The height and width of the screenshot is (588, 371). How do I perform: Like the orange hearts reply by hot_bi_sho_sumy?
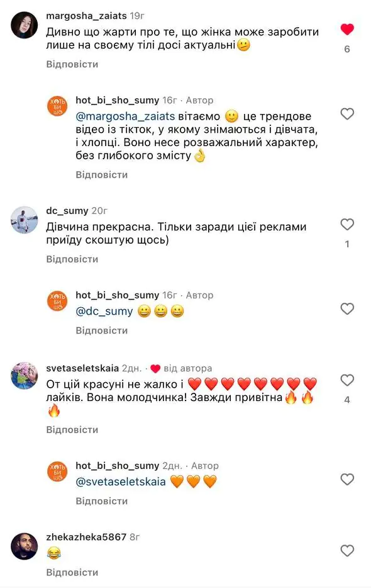click(347, 479)
